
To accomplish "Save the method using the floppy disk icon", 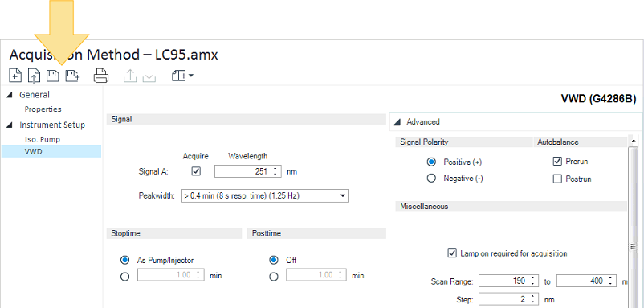I will (52, 76).
